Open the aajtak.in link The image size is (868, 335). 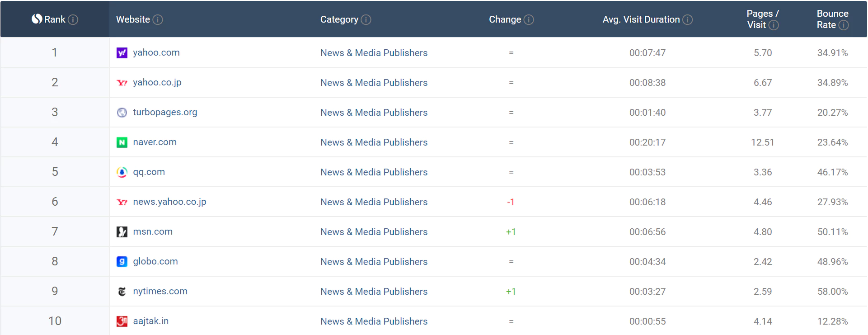coord(150,321)
